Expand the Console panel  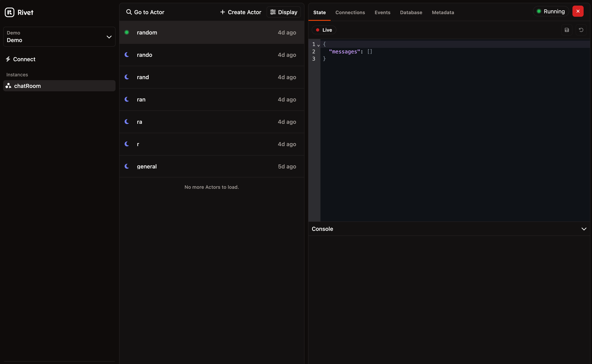click(x=584, y=229)
